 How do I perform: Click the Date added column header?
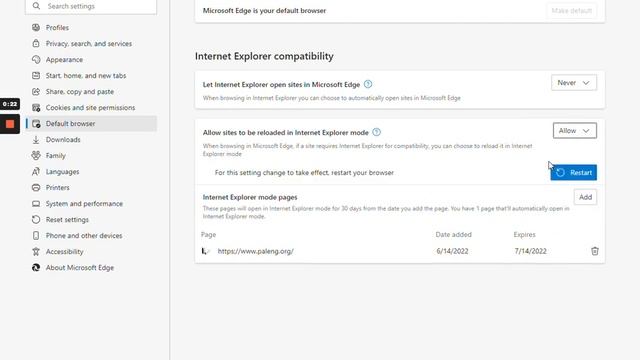pos(453,235)
